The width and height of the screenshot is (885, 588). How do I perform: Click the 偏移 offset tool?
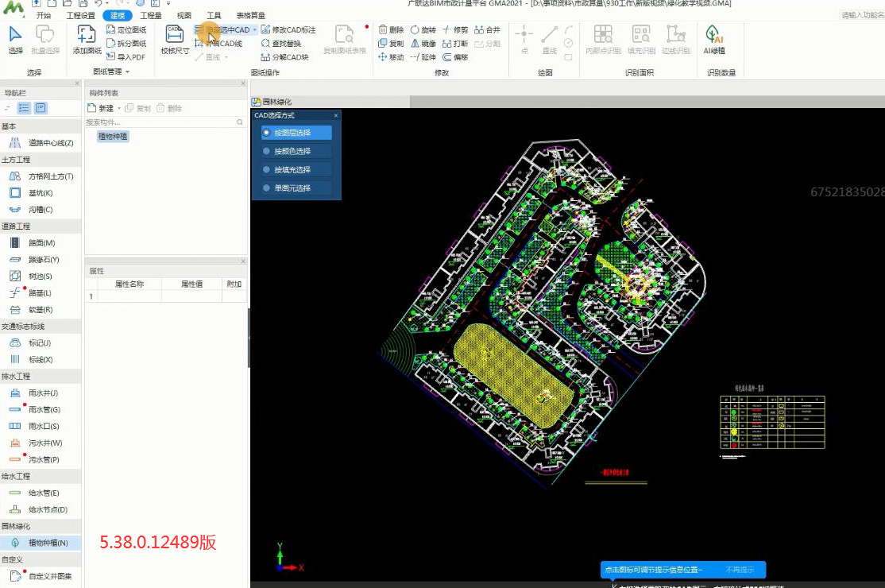[455, 57]
